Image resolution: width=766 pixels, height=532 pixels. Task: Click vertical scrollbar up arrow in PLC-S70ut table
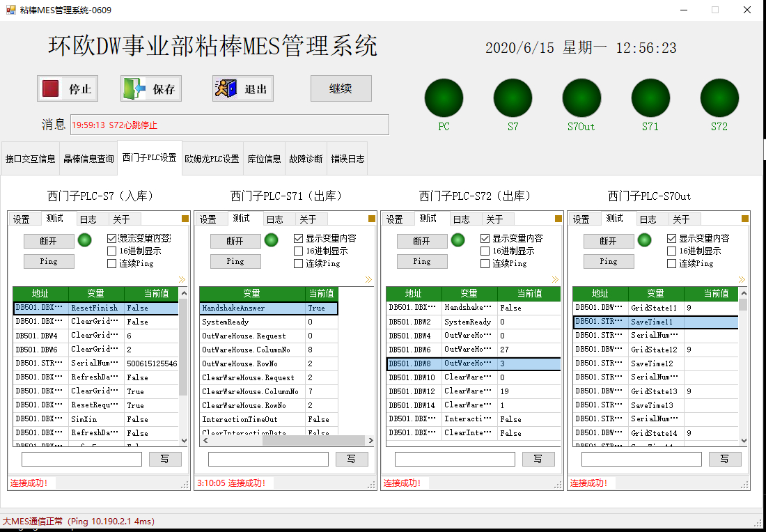point(744,293)
